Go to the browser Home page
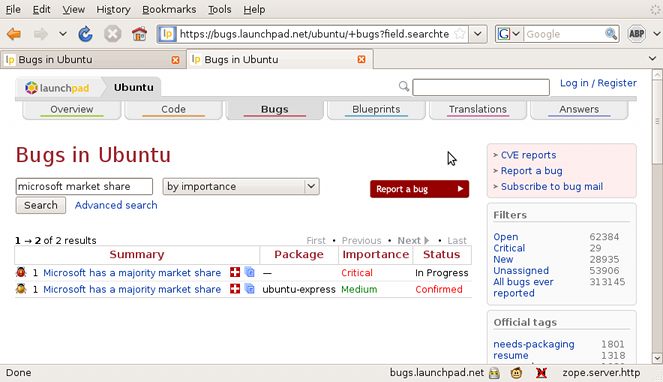Screen dimensions: 663x382 pyautogui.click(x=139, y=34)
